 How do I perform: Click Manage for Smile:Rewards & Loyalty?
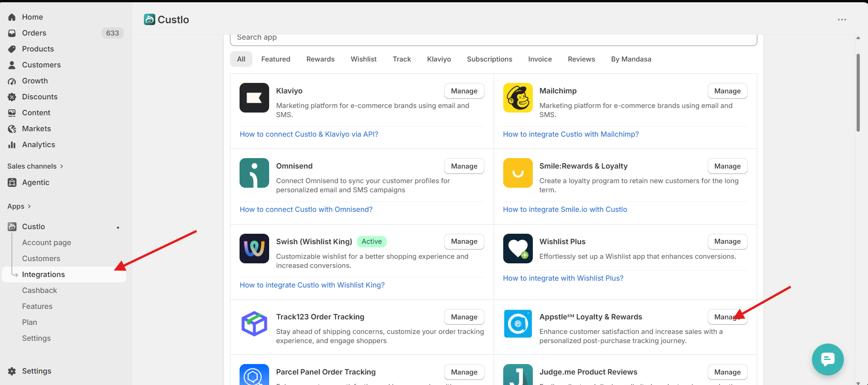coord(727,166)
